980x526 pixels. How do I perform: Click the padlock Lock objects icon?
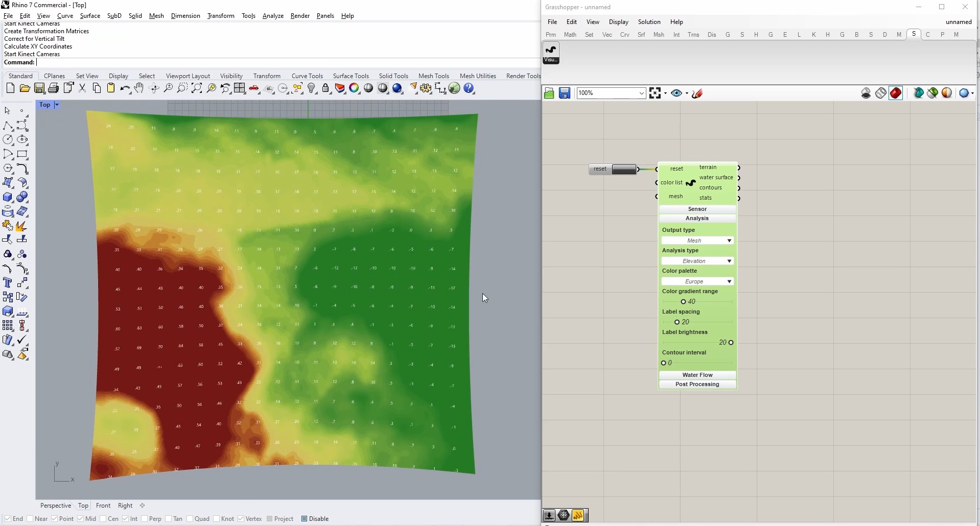pos(325,88)
